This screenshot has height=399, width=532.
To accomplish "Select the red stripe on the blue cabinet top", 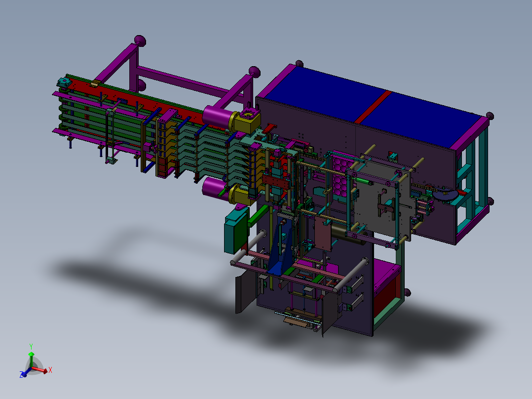I will click(373, 107).
